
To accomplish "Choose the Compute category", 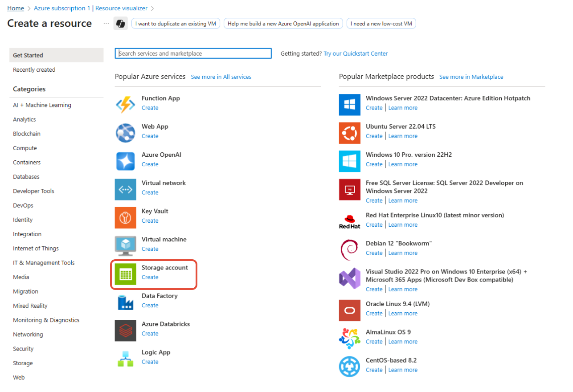I will [25, 148].
